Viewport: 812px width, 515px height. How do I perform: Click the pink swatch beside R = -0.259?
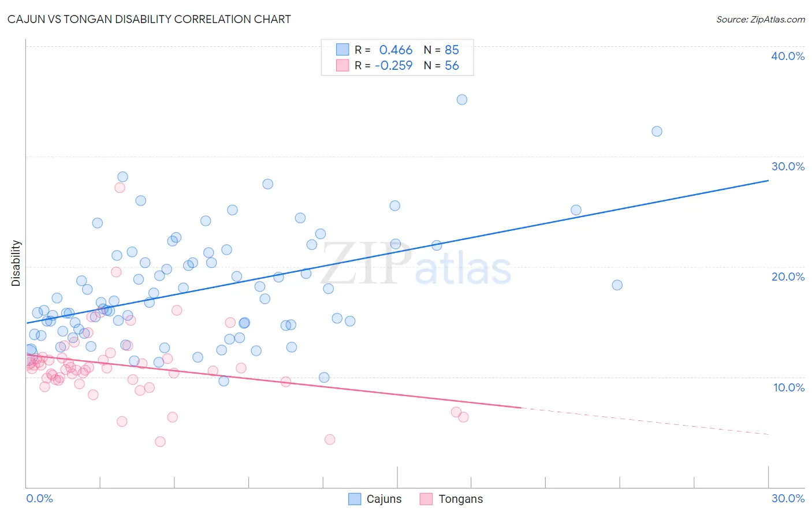pos(342,65)
